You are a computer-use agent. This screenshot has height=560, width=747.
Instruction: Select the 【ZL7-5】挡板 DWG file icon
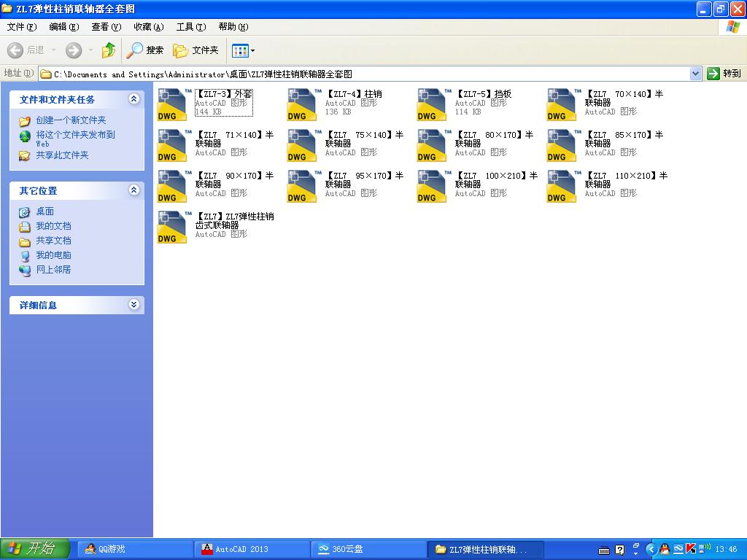[x=432, y=105]
